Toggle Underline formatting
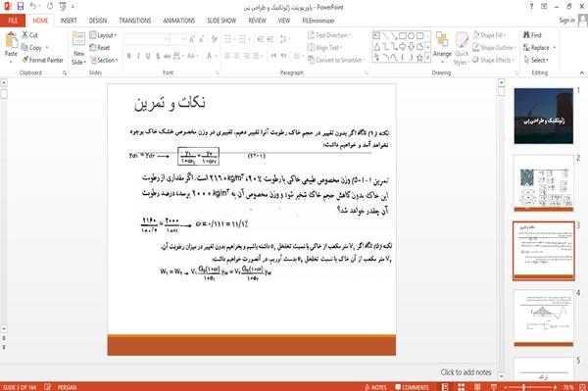The image size is (588, 391). tap(148, 56)
